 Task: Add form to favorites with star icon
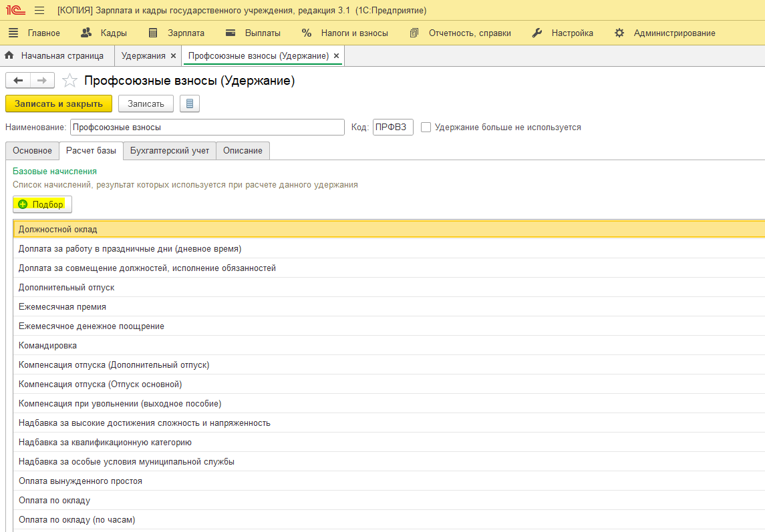(69, 81)
